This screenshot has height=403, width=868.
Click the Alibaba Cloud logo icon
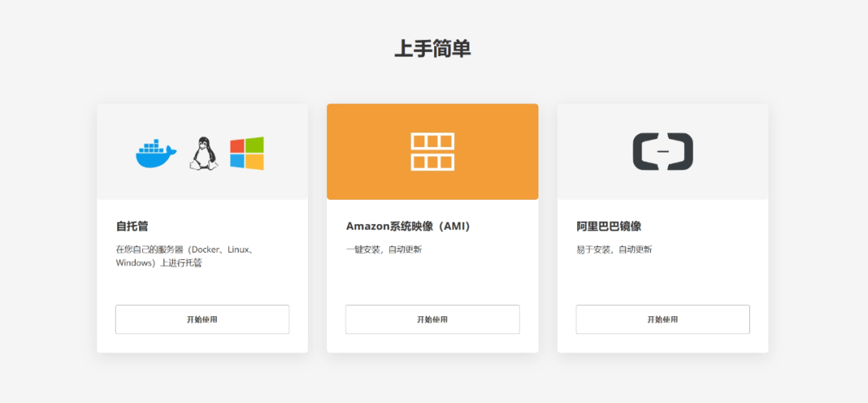coord(662,152)
